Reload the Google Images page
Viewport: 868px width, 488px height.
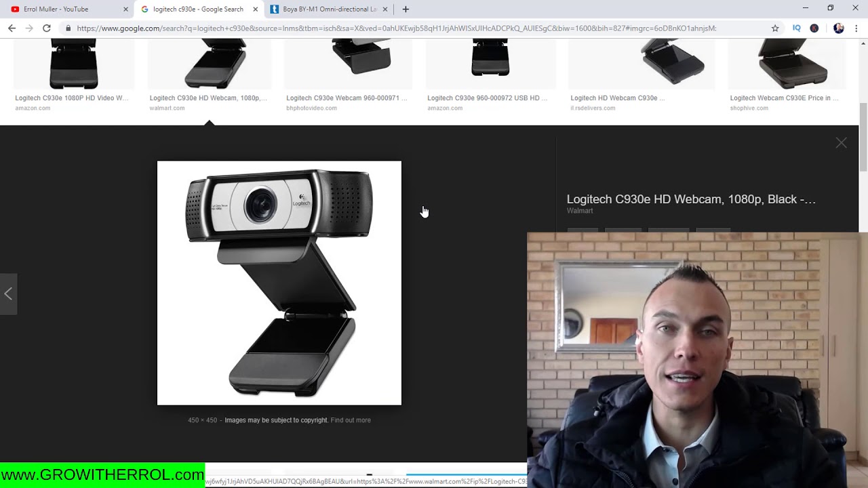click(47, 28)
